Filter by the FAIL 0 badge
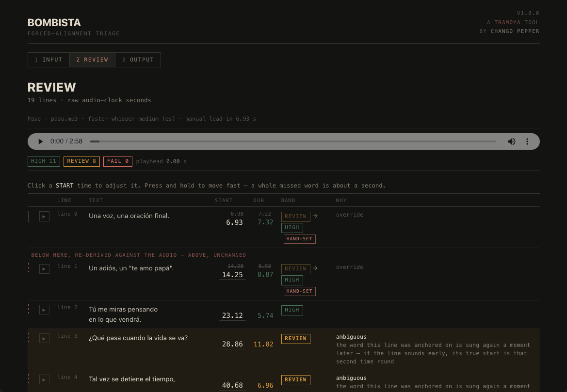This screenshot has height=392, width=567. point(118,161)
